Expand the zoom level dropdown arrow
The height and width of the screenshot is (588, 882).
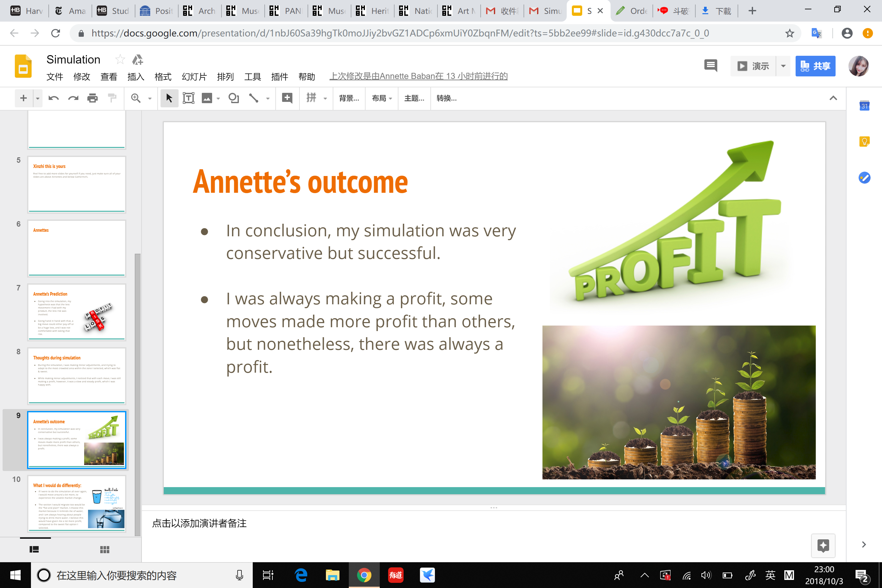(150, 99)
